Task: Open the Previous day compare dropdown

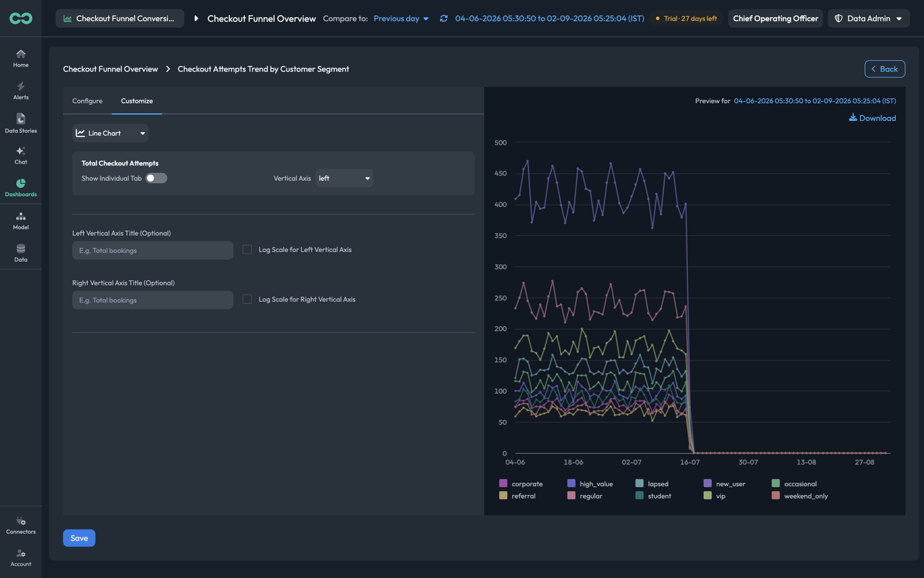Action: (x=401, y=18)
